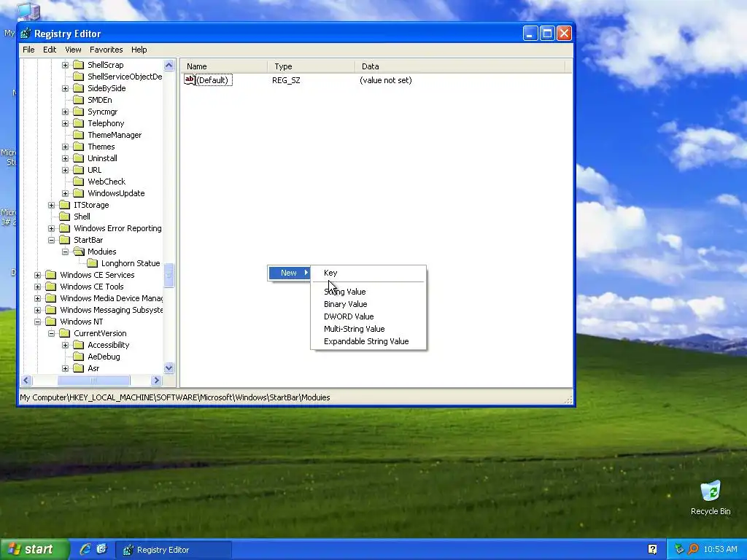Click the horizontal scrollbar thumb of tree
Screen dimensions: 747x560
pyautogui.click(x=93, y=381)
